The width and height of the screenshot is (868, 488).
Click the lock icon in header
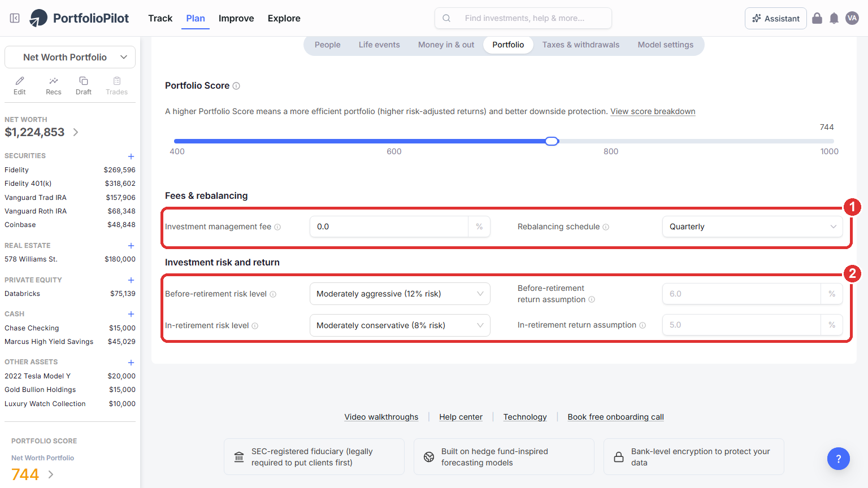point(817,18)
